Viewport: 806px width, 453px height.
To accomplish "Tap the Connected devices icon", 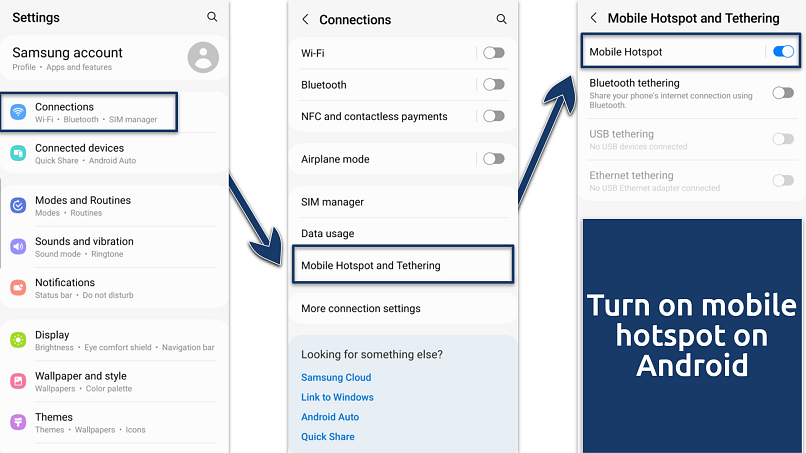I will click(x=18, y=153).
